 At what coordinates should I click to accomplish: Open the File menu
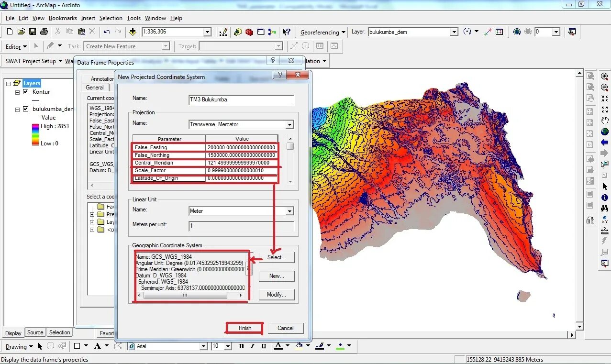pos(10,18)
